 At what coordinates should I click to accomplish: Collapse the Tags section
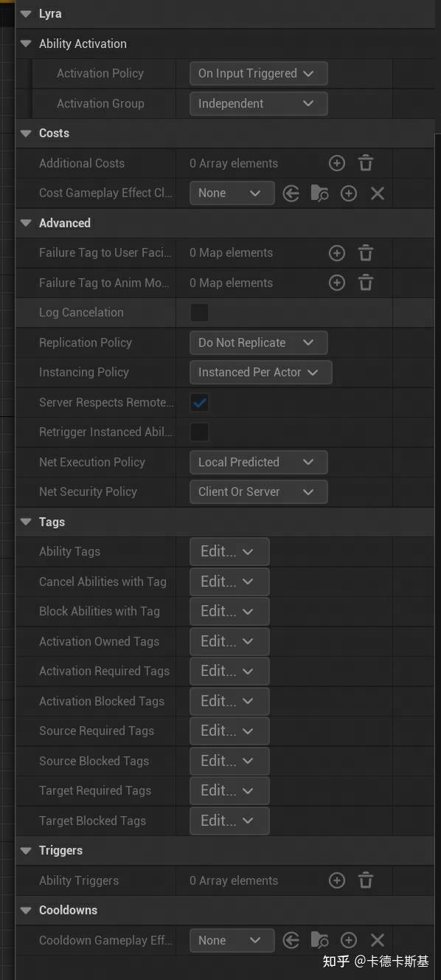pyautogui.click(x=27, y=522)
